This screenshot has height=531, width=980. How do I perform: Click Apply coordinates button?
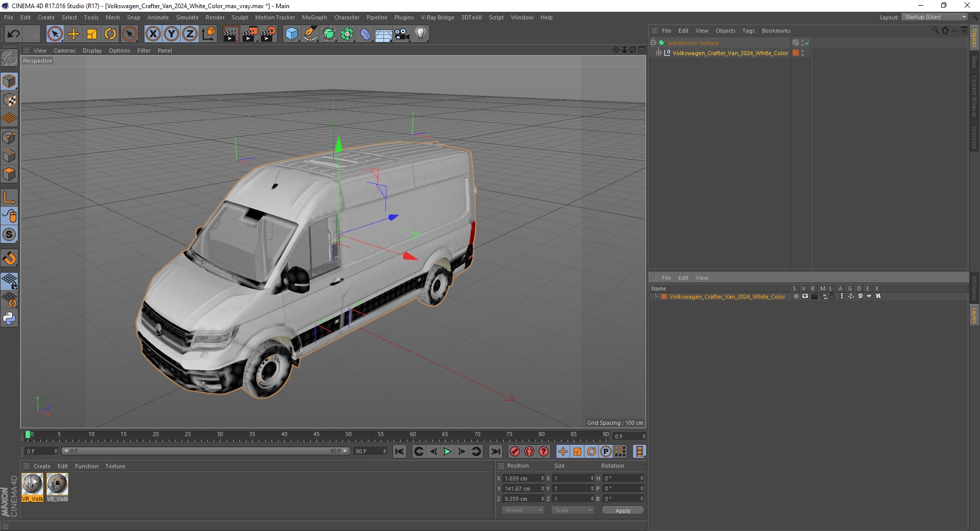[623, 511]
